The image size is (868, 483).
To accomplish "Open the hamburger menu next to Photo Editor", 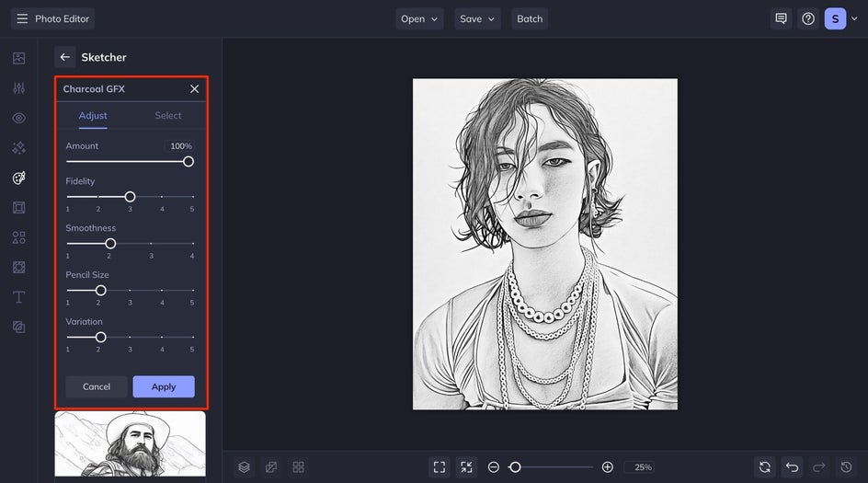I will pyautogui.click(x=22, y=18).
